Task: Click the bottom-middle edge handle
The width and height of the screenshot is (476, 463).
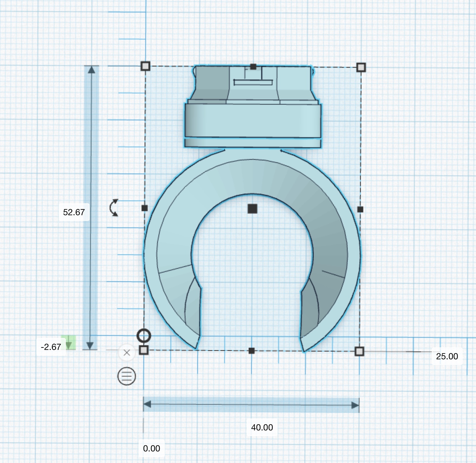Action: 251,351
